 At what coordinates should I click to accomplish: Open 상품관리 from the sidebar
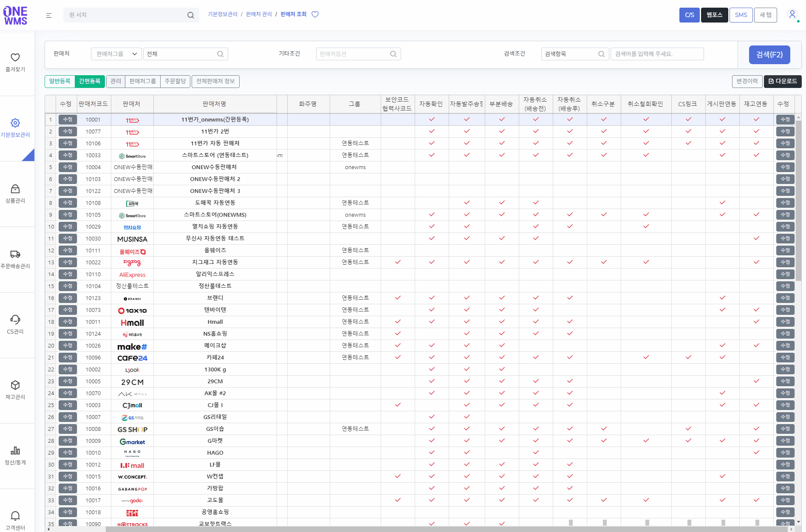(x=15, y=189)
